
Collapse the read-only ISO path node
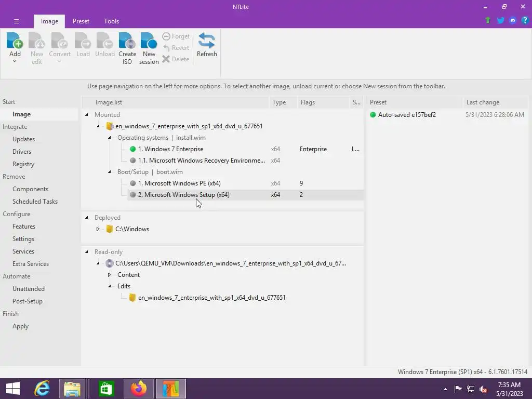pos(98,263)
